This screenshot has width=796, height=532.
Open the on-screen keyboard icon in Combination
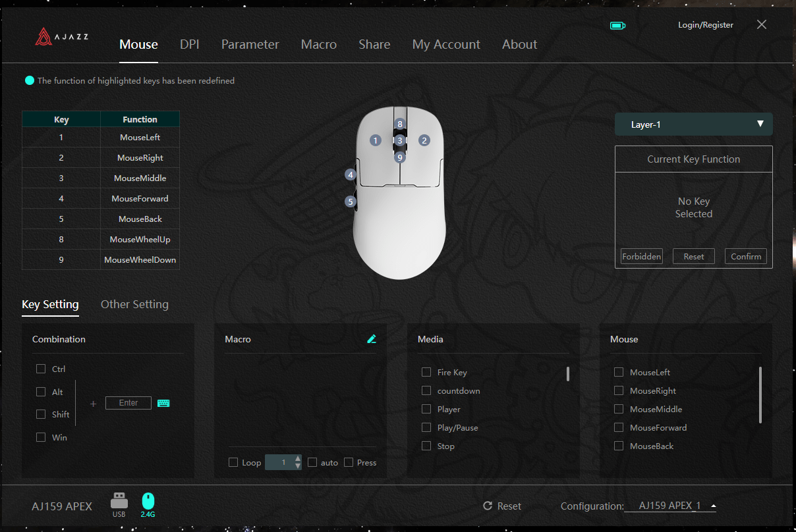coord(163,403)
